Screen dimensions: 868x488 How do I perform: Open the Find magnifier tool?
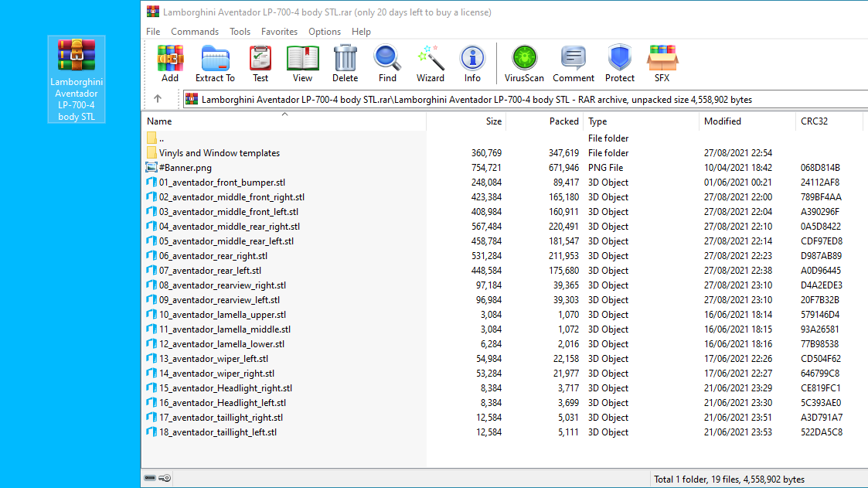pos(387,63)
